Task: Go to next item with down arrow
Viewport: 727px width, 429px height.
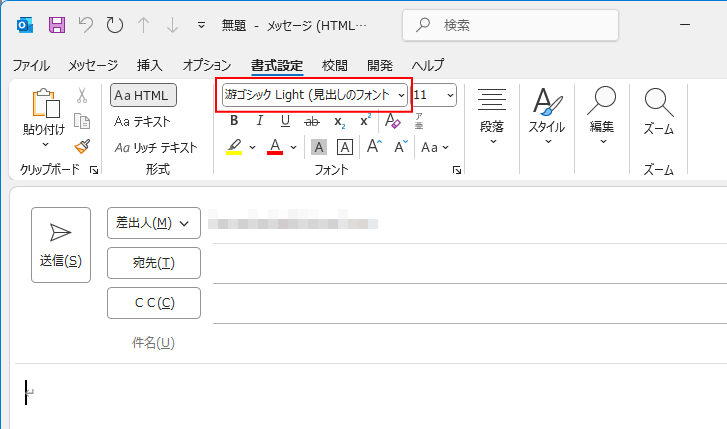Action: coord(172,25)
